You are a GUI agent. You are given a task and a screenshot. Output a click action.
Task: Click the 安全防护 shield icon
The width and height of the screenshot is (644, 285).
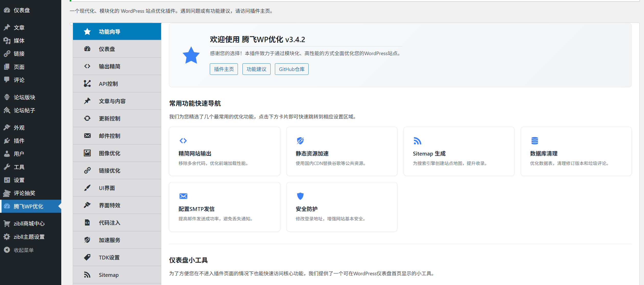pos(300,196)
